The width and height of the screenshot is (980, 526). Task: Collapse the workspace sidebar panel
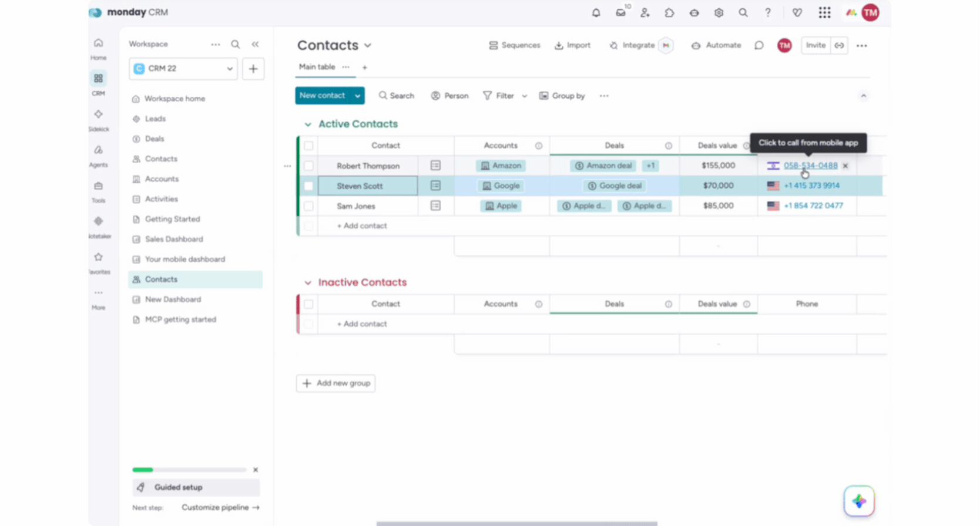click(x=255, y=44)
